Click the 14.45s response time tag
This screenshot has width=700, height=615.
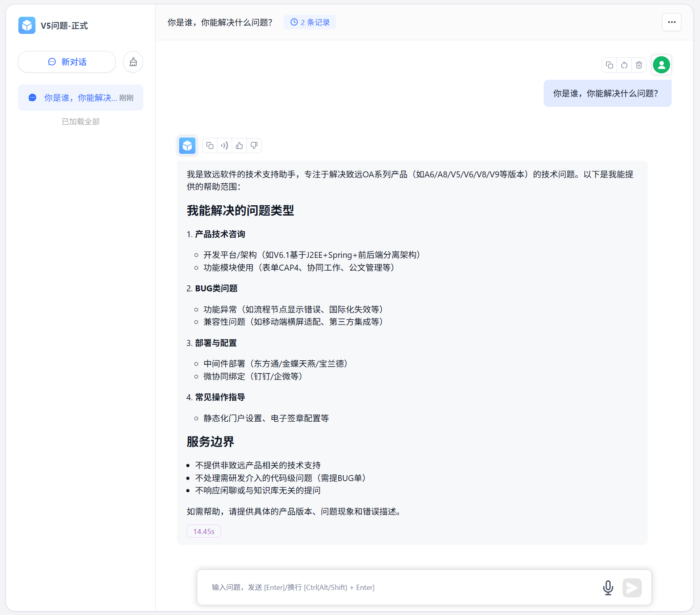click(x=204, y=531)
